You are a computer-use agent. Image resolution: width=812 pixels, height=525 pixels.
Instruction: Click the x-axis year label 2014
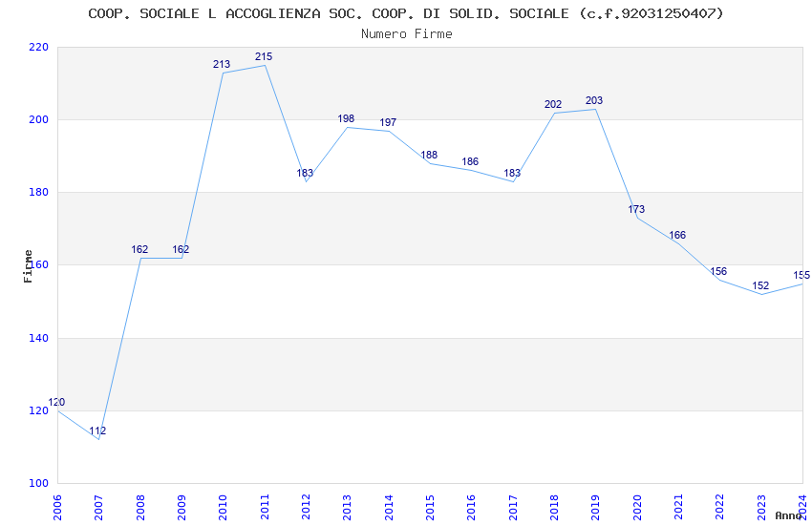pyautogui.click(x=389, y=508)
